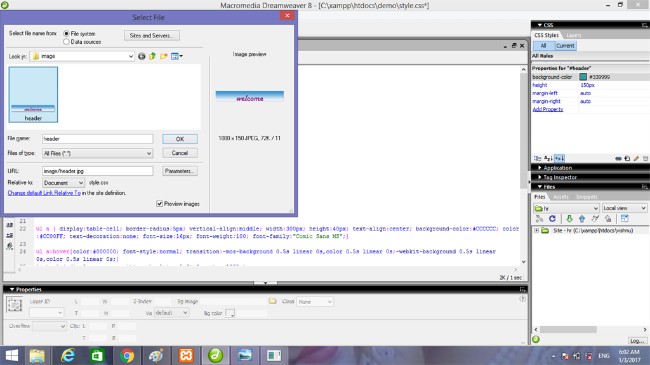The width and height of the screenshot is (650, 365).
Task: Create a new CSS rule icon
Action: click(x=627, y=158)
